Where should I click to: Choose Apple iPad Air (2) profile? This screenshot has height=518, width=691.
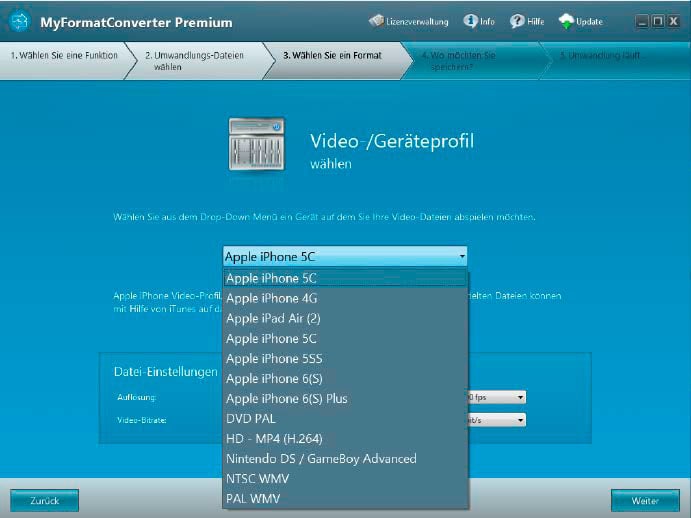click(345, 318)
